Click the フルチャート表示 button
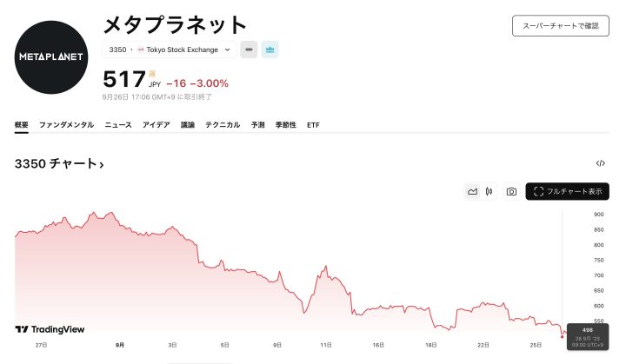The width and height of the screenshot is (626, 364). pyautogui.click(x=567, y=192)
